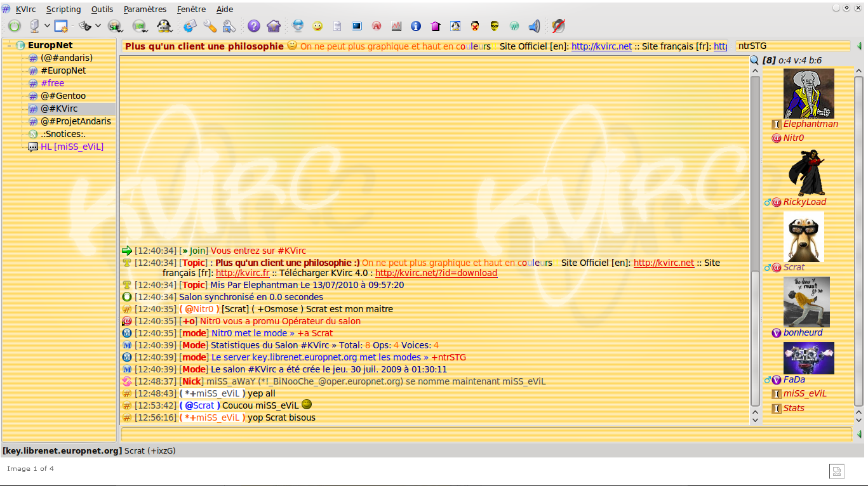
Task: Open the Paramètres menu
Action: coord(145,10)
